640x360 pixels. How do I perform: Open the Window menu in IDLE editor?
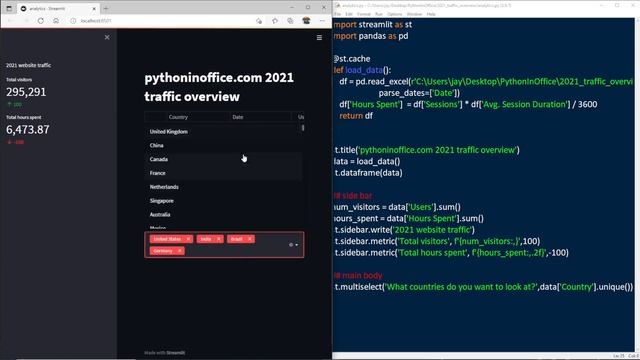pyautogui.click(x=414, y=14)
